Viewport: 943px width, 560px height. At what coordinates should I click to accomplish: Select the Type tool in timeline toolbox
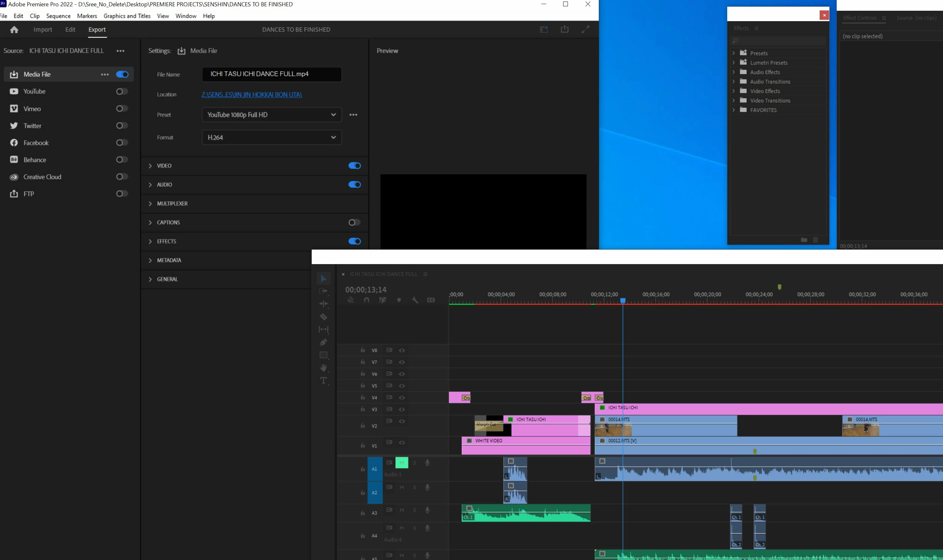tap(323, 380)
